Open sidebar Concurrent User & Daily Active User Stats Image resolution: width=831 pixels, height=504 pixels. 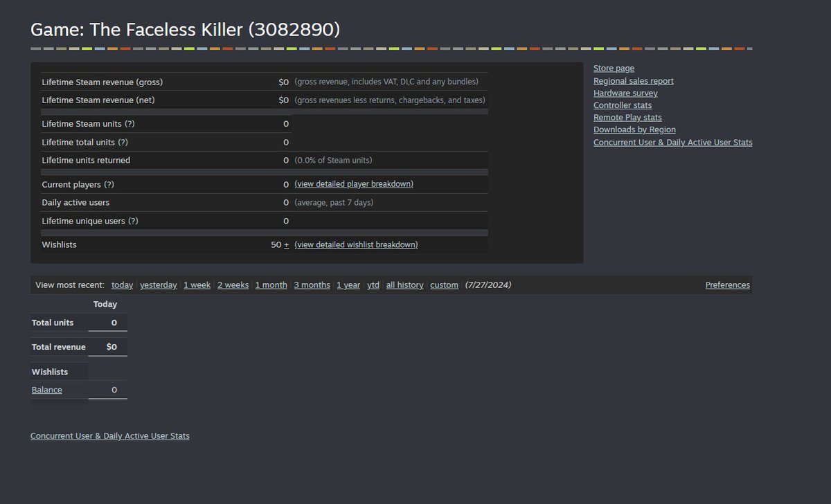(672, 143)
